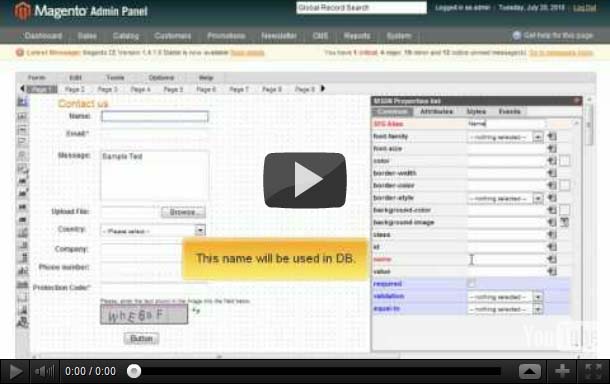Open the background-color swatch box
The height and width of the screenshot is (384, 610).
pos(564,210)
